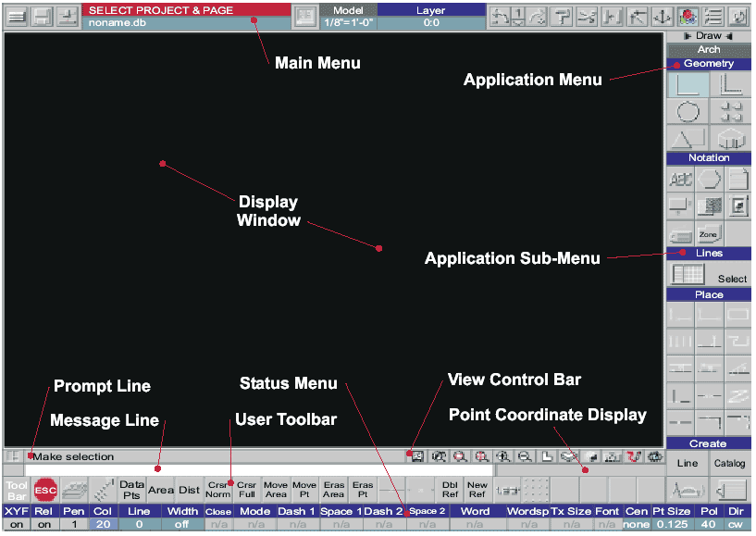The width and height of the screenshot is (756, 536).
Task: Click the Col value 20 field
Action: (103, 524)
